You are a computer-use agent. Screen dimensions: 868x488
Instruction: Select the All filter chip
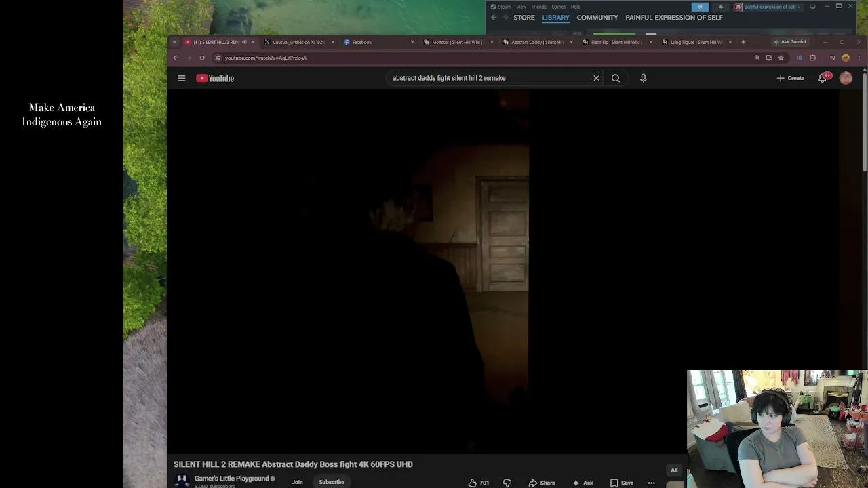(x=674, y=470)
